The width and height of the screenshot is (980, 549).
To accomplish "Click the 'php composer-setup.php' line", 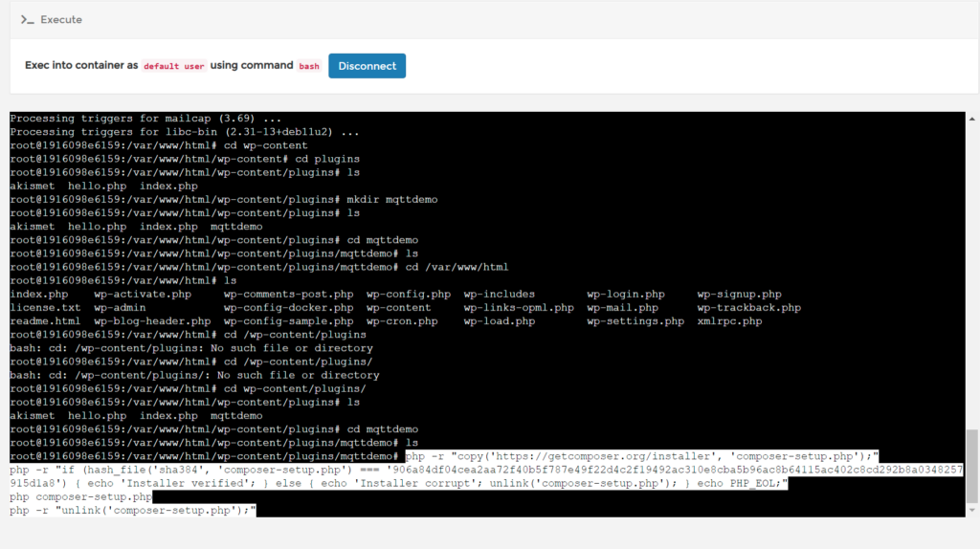I will (80, 497).
